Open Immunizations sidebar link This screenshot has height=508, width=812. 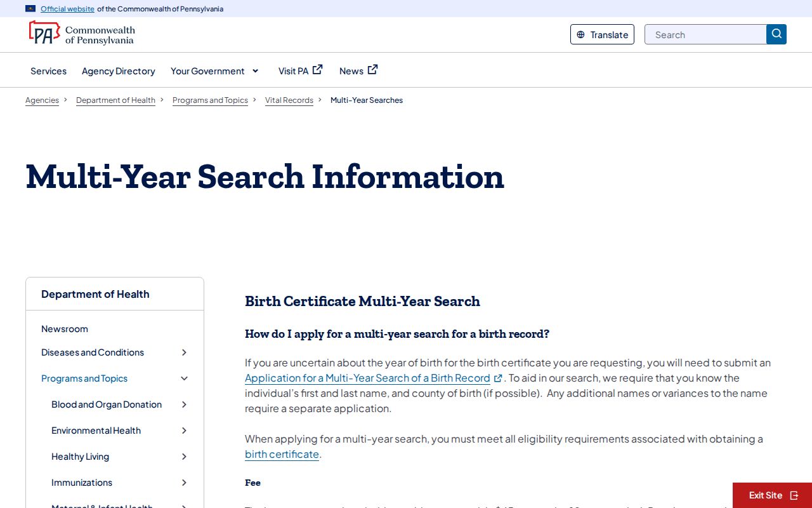click(82, 483)
